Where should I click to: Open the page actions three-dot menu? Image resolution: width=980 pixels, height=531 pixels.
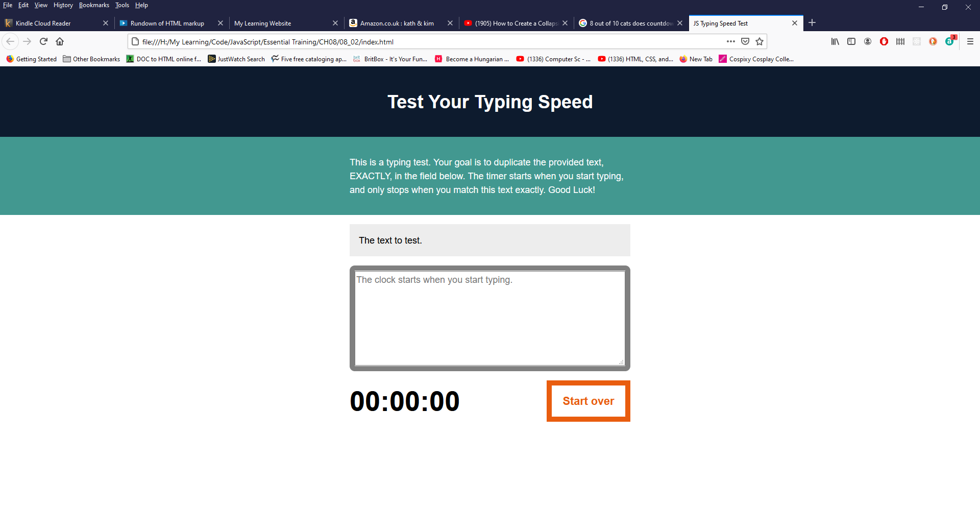point(731,41)
